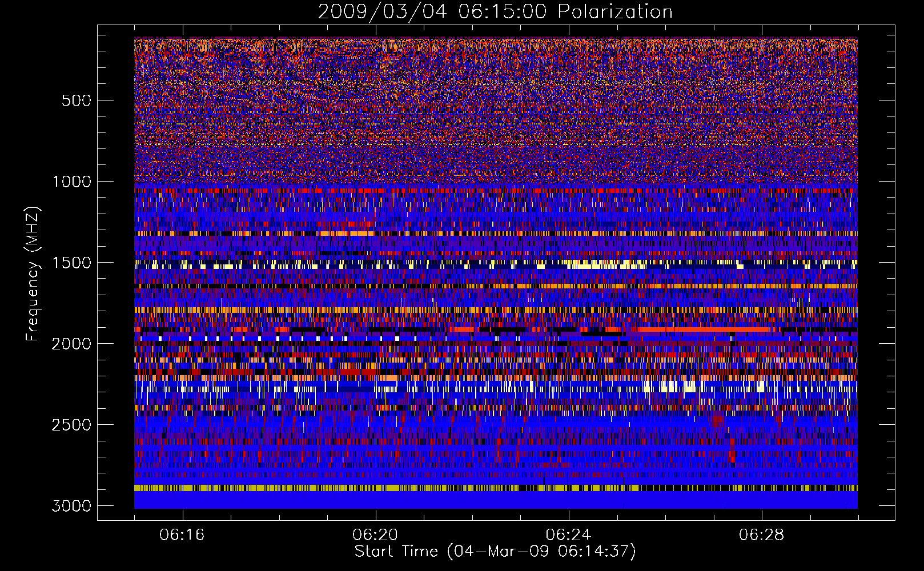Screen dimensions: 924x571
Task: Click the 2500 frequency tick label
Action: [71, 425]
